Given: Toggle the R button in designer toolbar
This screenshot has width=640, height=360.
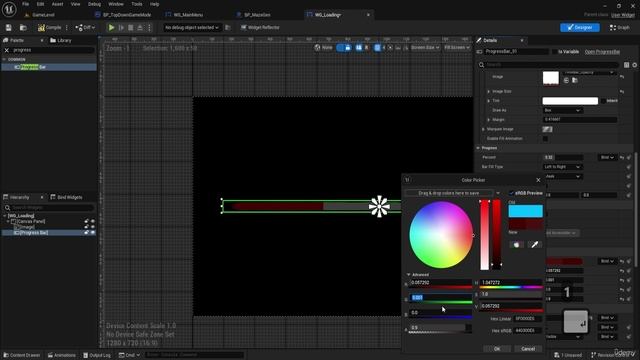Looking at the screenshot, I should click(x=366, y=48).
